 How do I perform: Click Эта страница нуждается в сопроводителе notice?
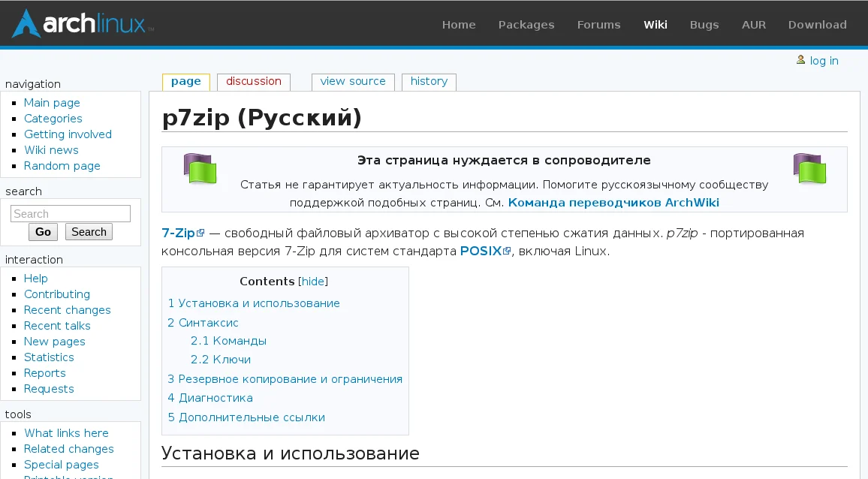tap(504, 161)
